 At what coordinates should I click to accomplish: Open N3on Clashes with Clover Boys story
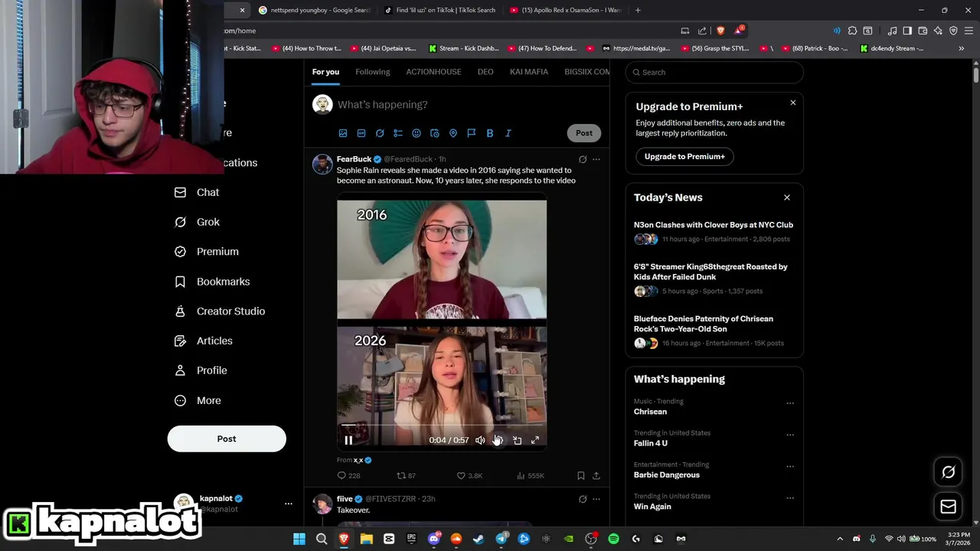coord(714,225)
